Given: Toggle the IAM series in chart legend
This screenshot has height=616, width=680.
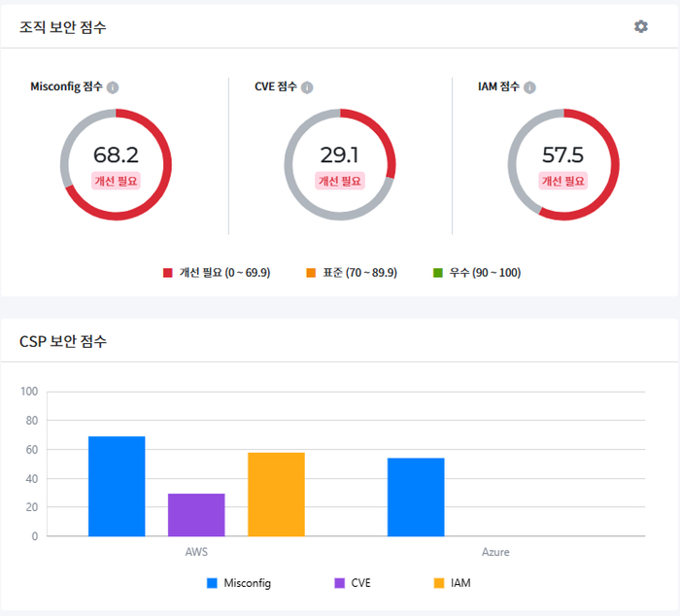Looking at the screenshot, I should (x=452, y=583).
